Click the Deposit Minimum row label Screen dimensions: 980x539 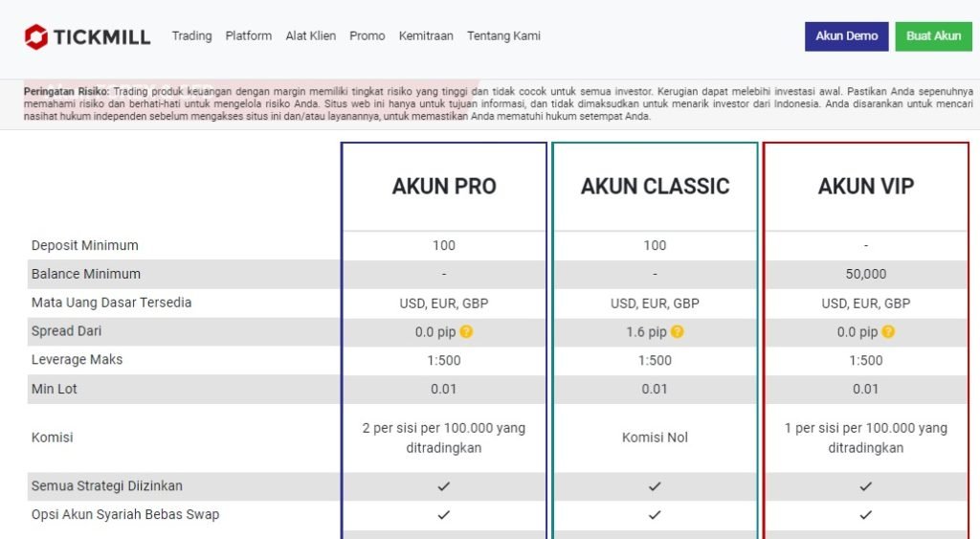coord(85,246)
